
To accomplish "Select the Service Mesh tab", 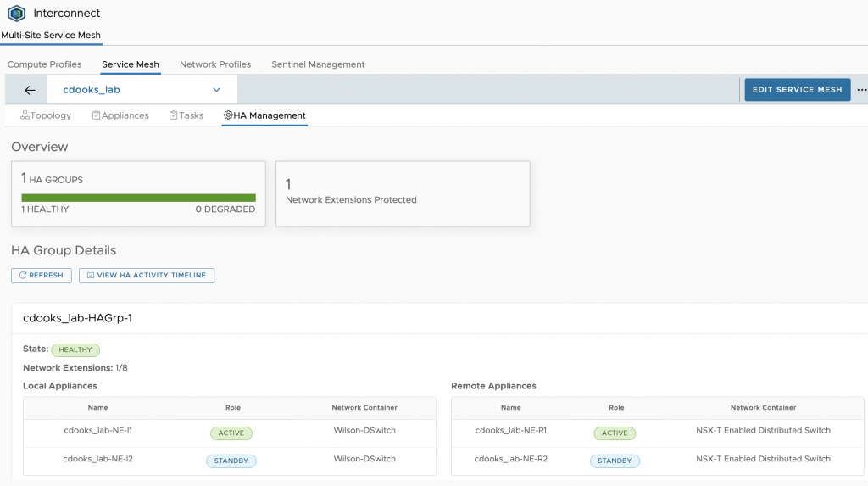I will click(x=131, y=64).
